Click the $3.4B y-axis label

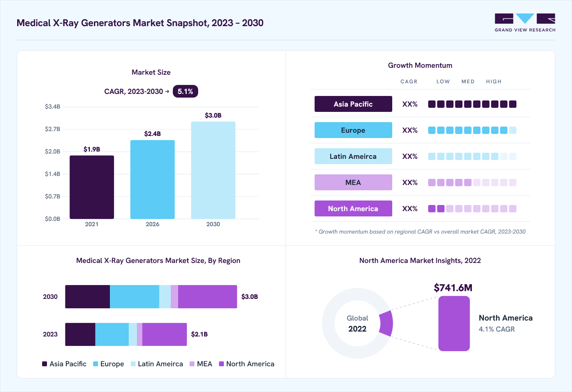point(53,107)
